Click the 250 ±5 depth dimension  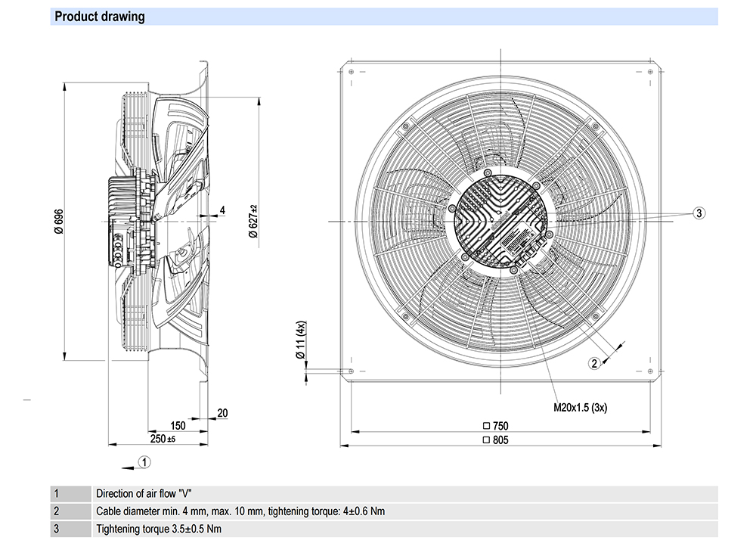coord(162,439)
